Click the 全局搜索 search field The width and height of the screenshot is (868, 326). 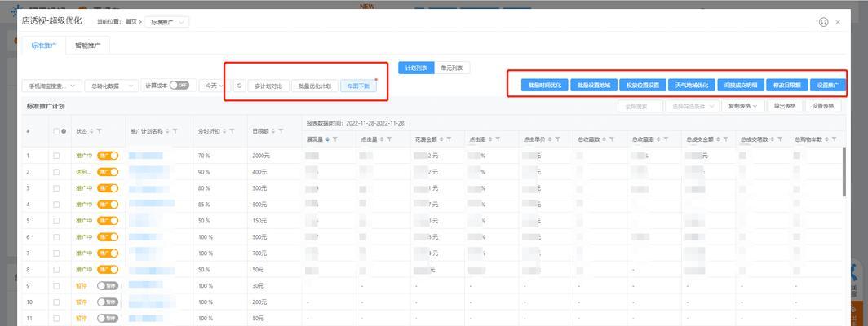(640, 106)
